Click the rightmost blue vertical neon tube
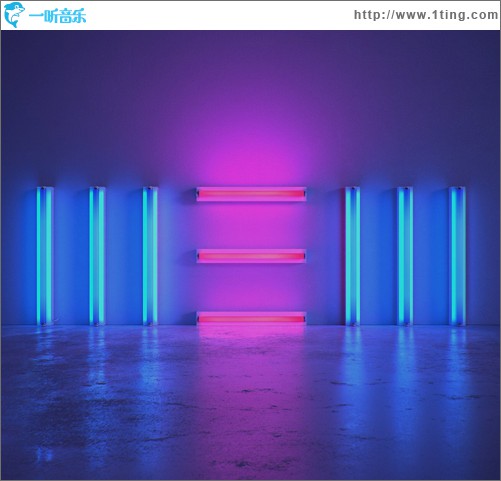 (x=457, y=256)
